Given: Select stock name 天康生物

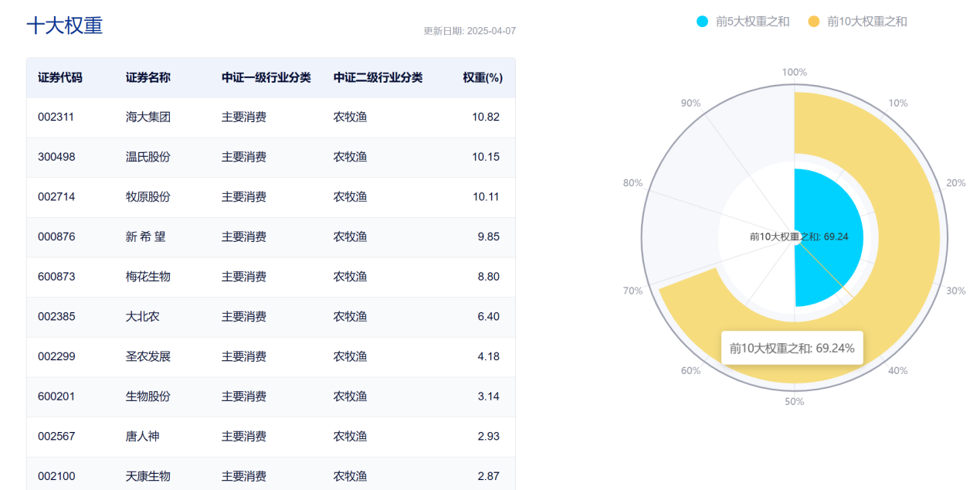Looking at the screenshot, I should 148,476.
